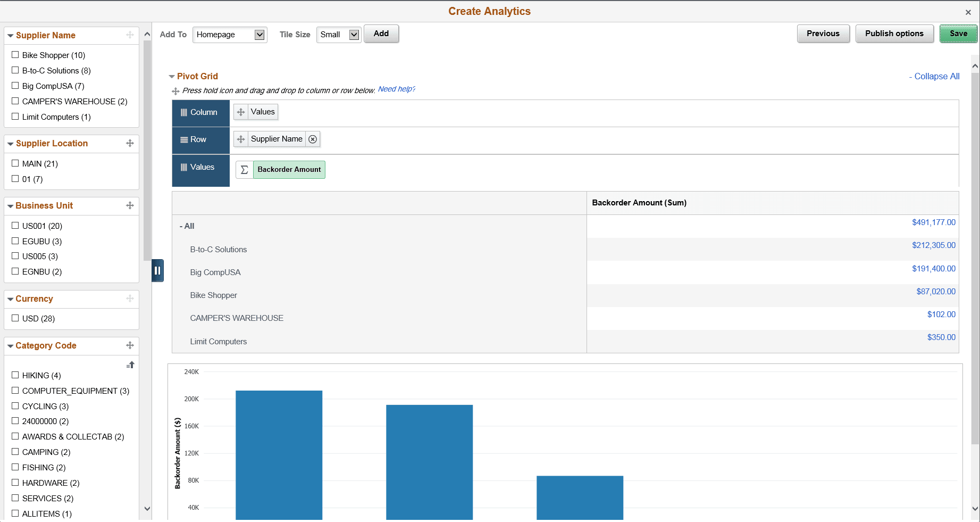Open the Add To destination dropdown

click(229, 34)
